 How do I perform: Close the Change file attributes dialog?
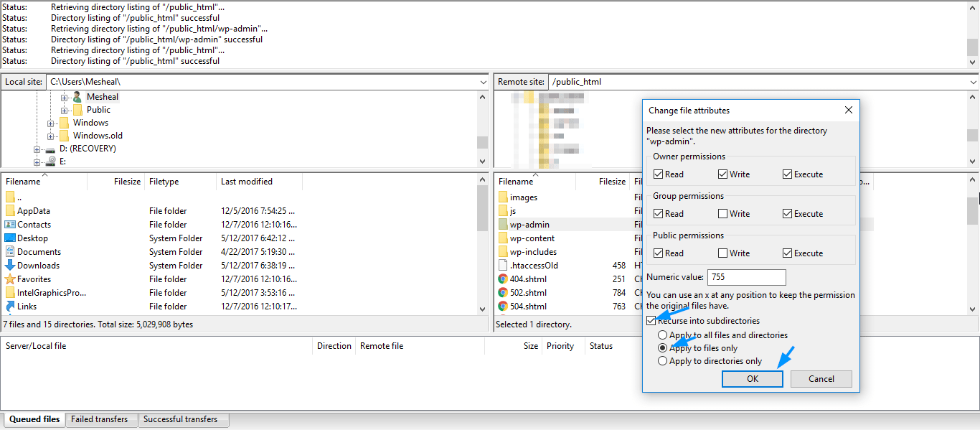click(849, 111)
